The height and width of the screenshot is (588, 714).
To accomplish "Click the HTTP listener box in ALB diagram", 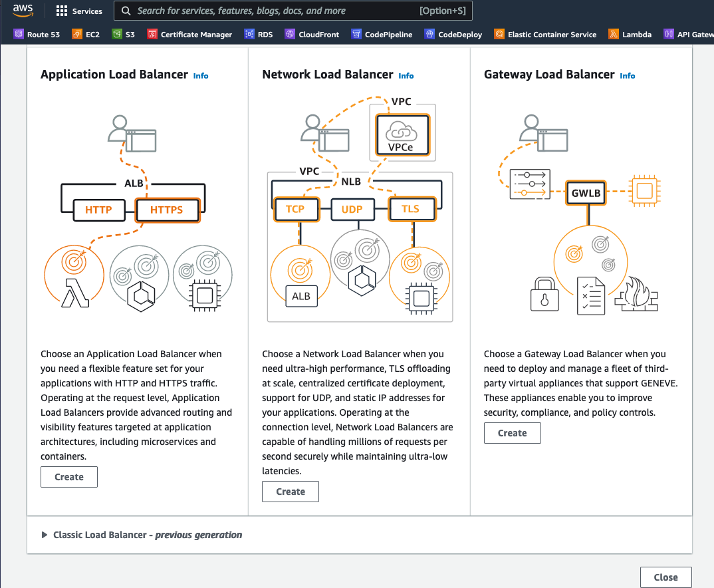I will (99, 210).
